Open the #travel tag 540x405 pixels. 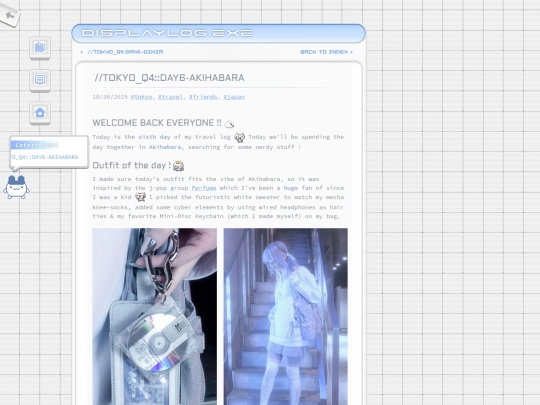(x=170, y=97)
